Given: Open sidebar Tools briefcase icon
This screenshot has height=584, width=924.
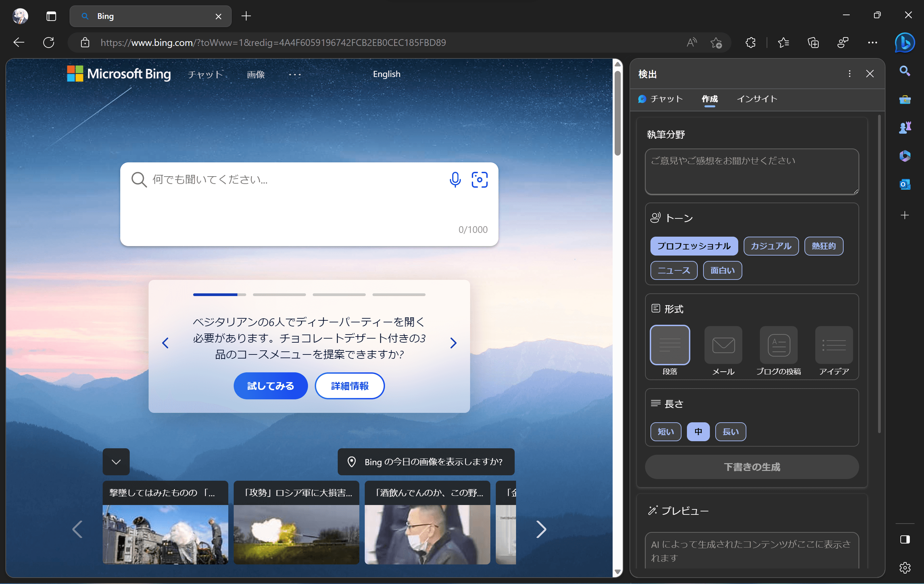Looking at the screenshot, I should [x=904, y=99].
